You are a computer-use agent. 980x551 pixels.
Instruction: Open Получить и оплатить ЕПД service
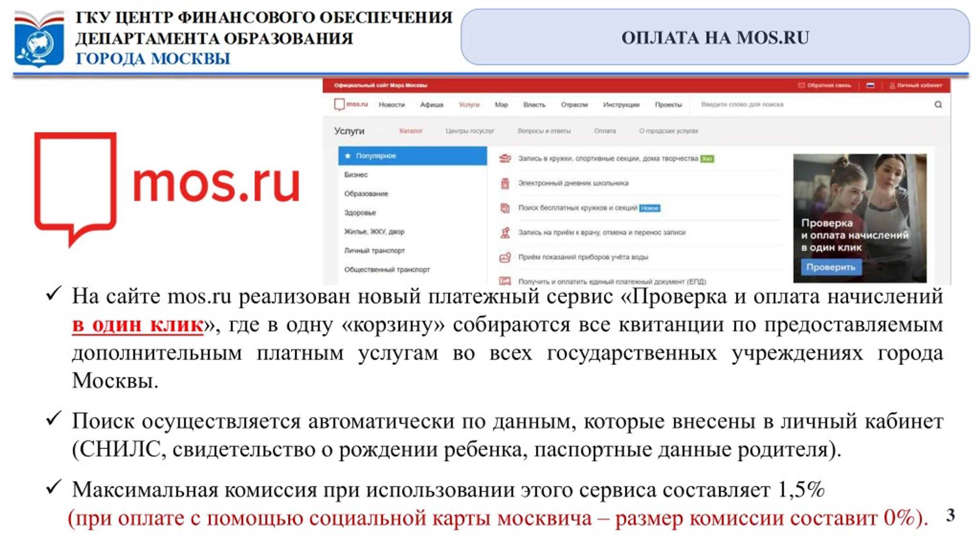click(x=612, y=282)
